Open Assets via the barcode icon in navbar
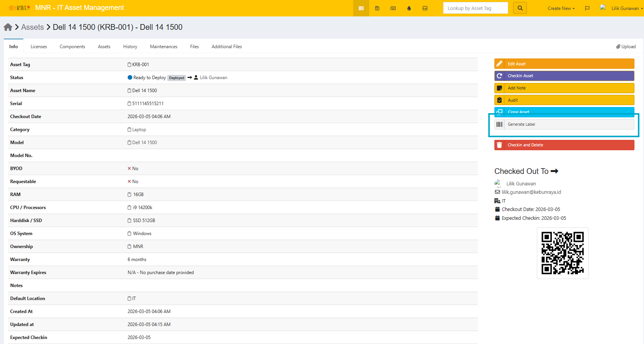The image size is (644, 344). point(361,8)
